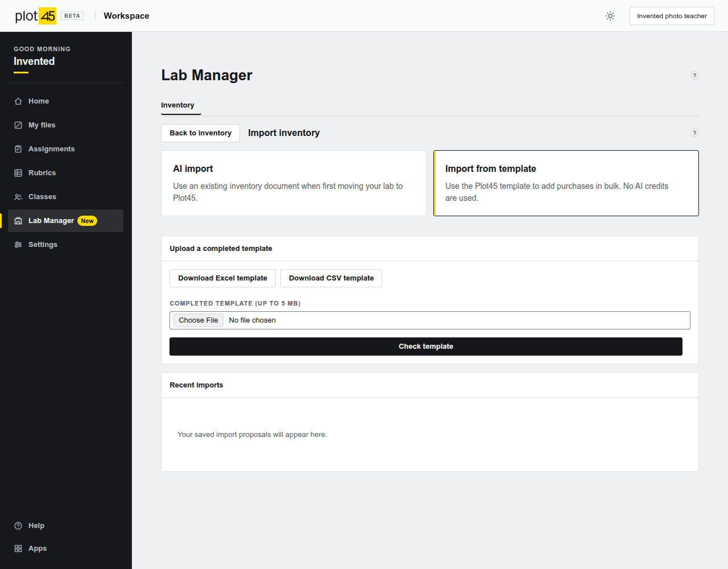Open the Invented photo teacher account button

672,16
